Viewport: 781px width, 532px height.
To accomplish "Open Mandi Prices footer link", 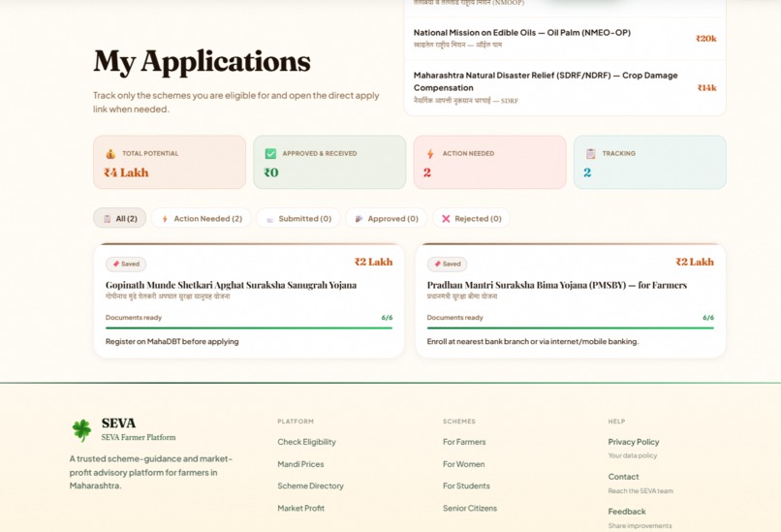I will click(x=300, y=464).
